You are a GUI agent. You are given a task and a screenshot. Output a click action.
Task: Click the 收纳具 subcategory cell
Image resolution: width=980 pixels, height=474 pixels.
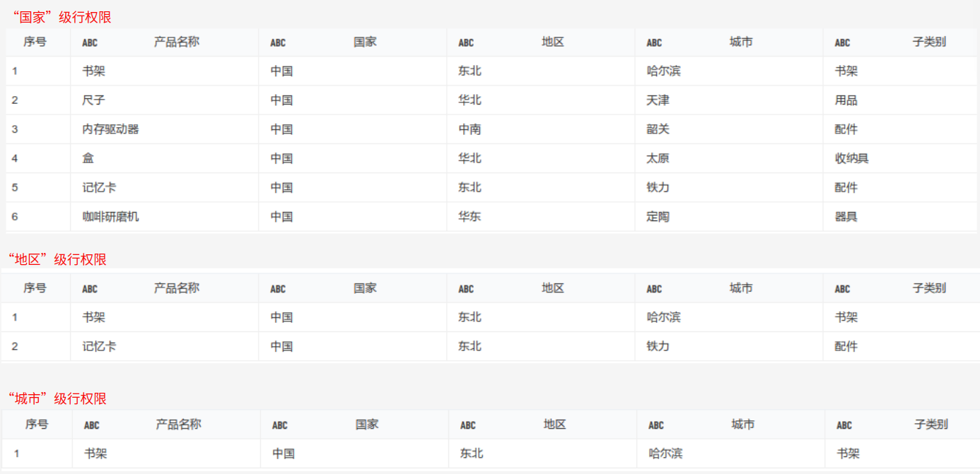coord(851,158)
